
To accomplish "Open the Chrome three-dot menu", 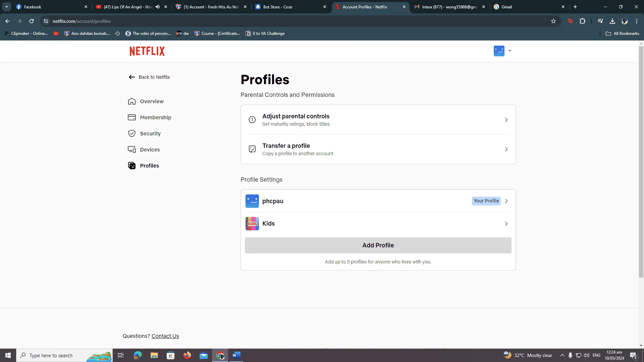I will (637, 21).
